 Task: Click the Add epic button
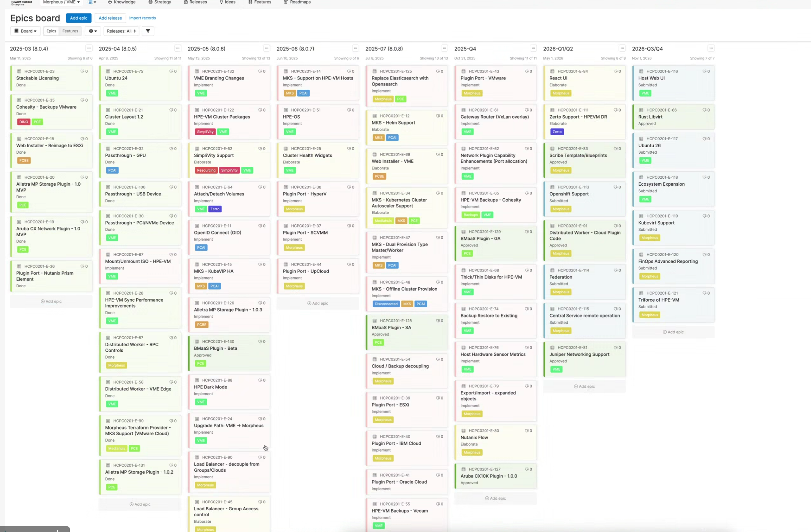pyautogui.click(x=78, y=18)
